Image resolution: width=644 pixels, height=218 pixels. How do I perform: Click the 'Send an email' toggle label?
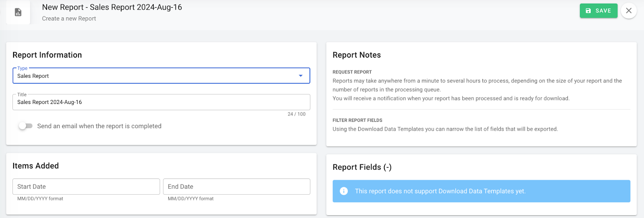tap(99, 126)
